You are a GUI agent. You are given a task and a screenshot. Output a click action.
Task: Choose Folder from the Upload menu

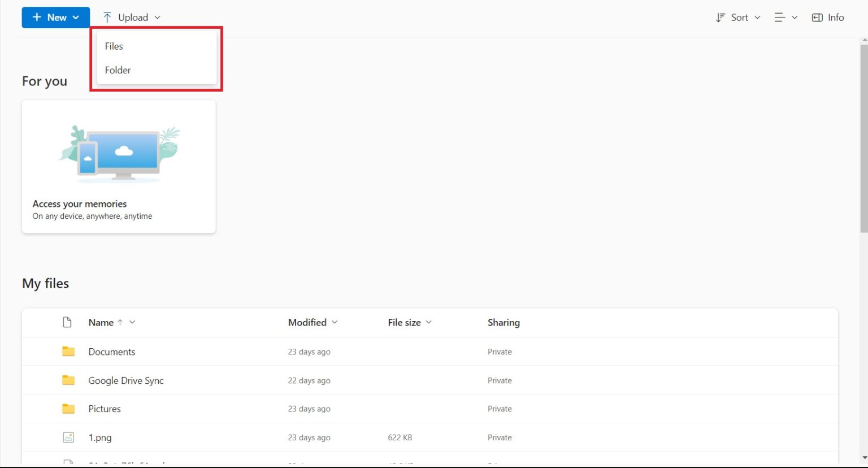point(157,70)
